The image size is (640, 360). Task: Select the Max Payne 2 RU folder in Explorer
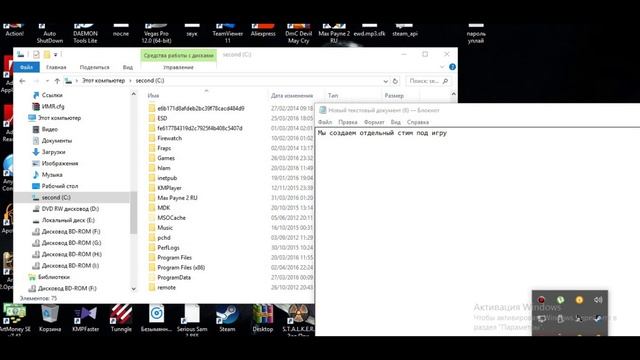pyautogui.click(x=177, y=198)
